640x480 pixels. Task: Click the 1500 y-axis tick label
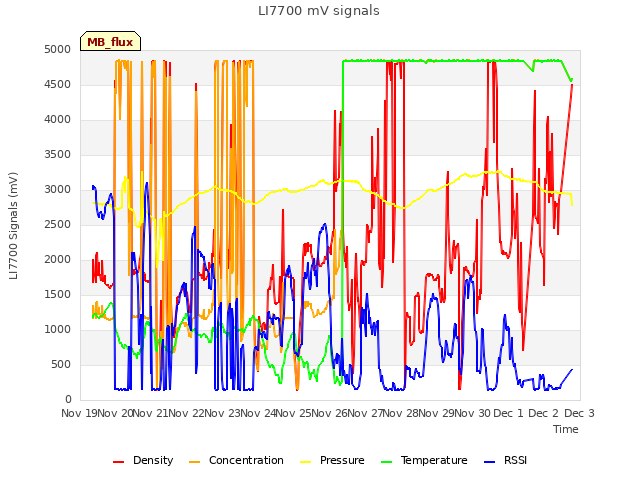(x=58, y=295)
